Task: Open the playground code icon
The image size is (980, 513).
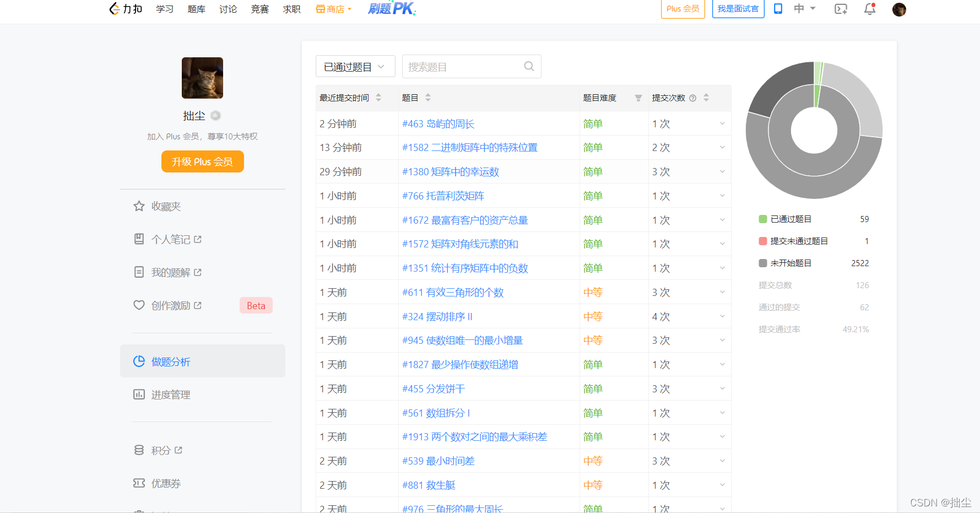Action: click(841, 9)
